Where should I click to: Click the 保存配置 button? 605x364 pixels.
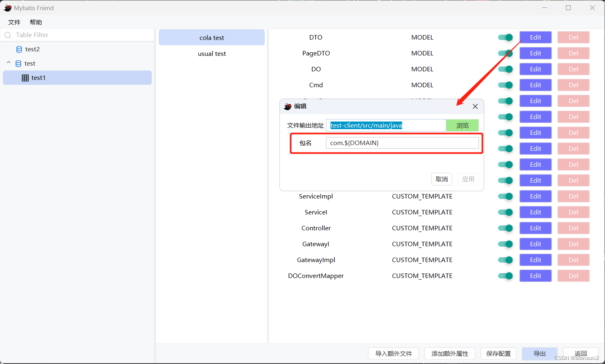pyautogui.click(x=499, y=353)
